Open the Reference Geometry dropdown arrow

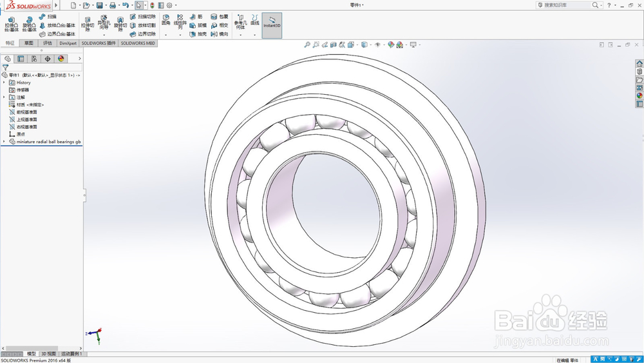[240, 35]
